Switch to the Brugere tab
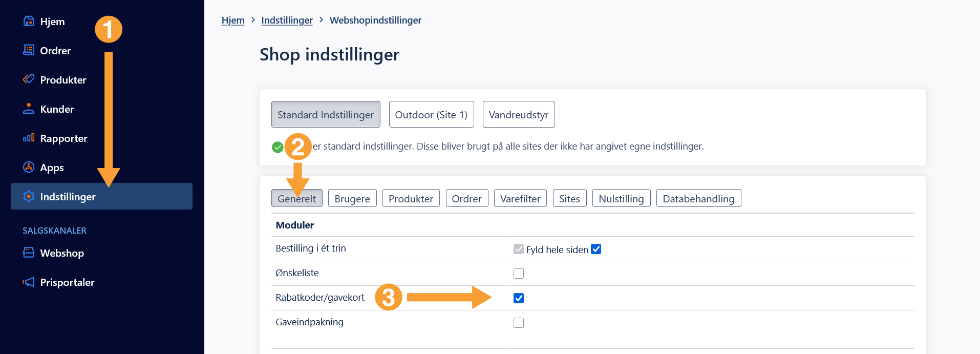This screenshot has height=354, width=980. [352, 199]
